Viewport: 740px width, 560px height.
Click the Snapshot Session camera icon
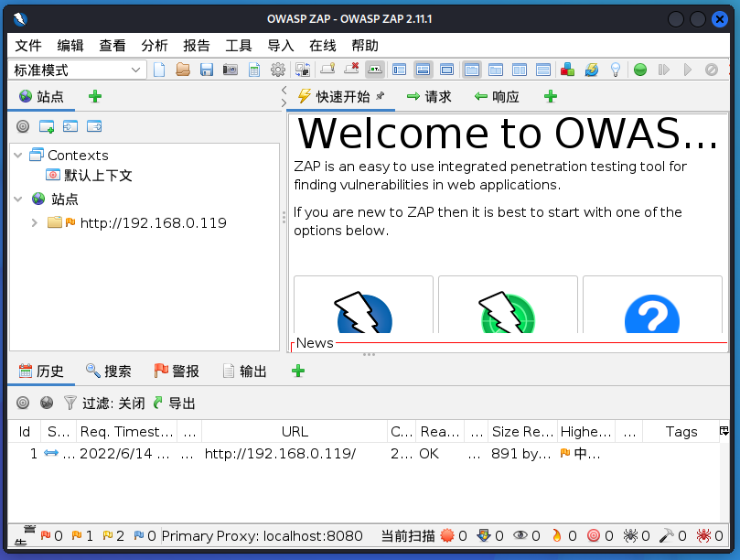231,70
